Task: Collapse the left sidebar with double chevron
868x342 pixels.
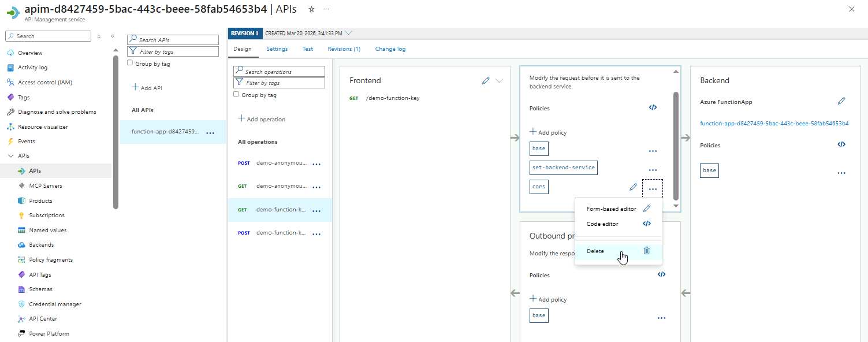Action: pos(113,36)
